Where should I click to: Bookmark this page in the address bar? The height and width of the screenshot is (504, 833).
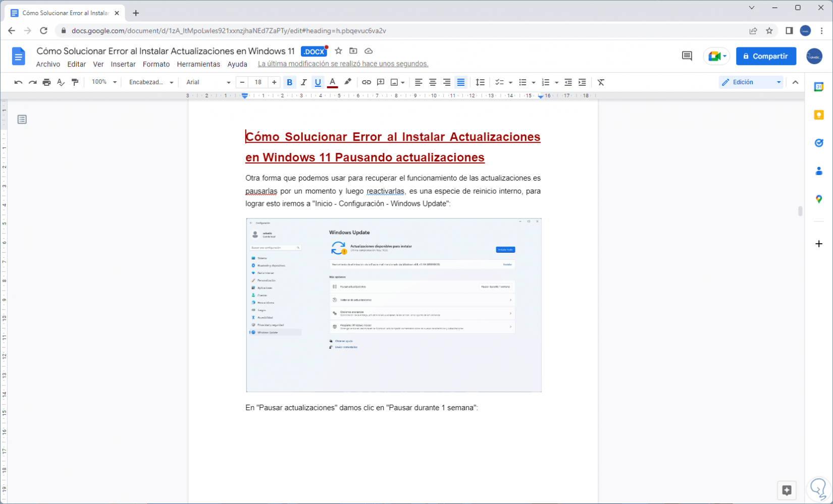769,31
